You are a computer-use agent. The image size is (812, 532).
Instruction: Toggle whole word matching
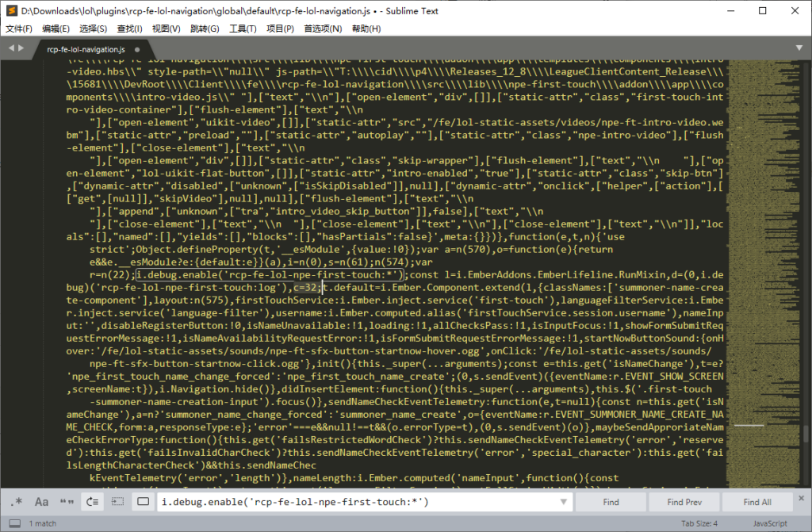click(67, 502)
